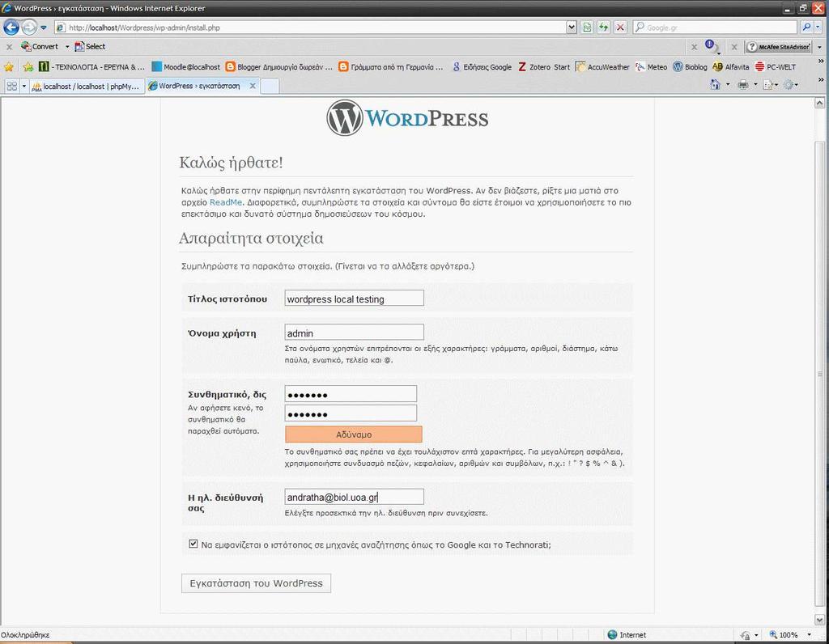Viewport: 829px width, 644px height.
Task: Open the address bar history dropdown
Action: [571, 28]
